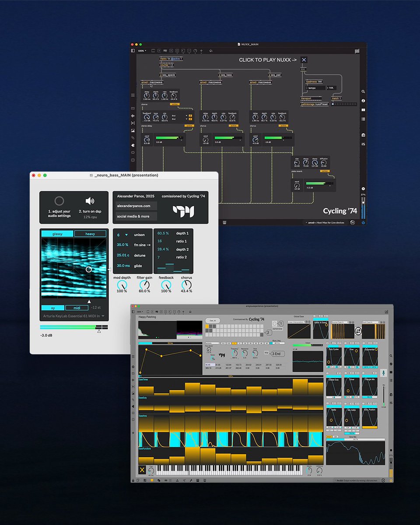The height and width of the screenshot is (525, 420).
Task: Click the comment bubble icon in NUXX_MAIN toolbar
Action: [165, 51]
